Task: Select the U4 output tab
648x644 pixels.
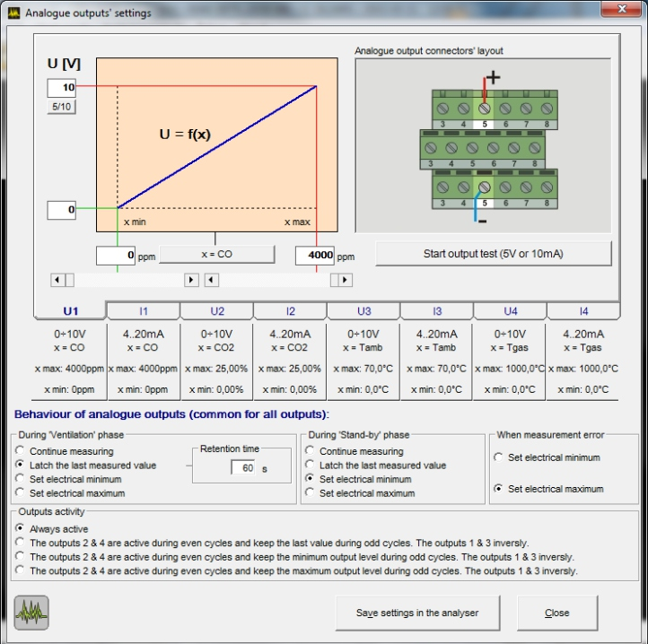Action: pyautogui.click(x=510, y=310)
